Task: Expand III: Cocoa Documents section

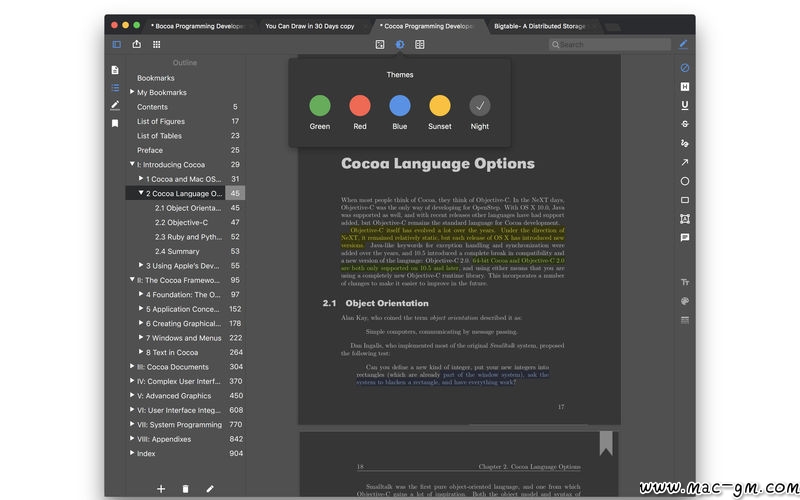Action: coord(132,366)
